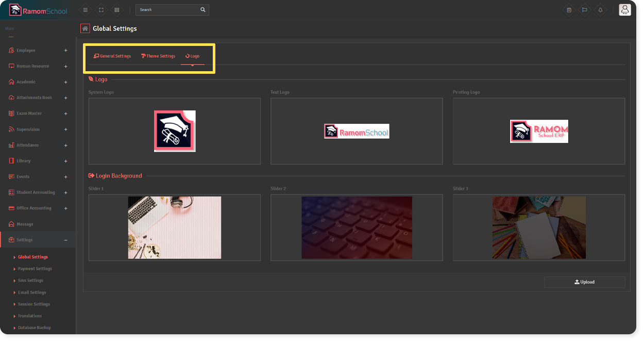
Task: Open the grid apps shortcut icon
Action: [117, 10]
